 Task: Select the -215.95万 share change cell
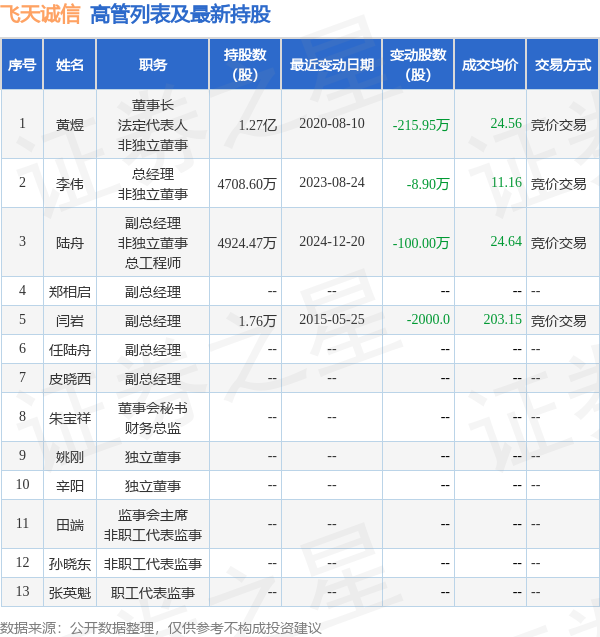click(421, 125)
